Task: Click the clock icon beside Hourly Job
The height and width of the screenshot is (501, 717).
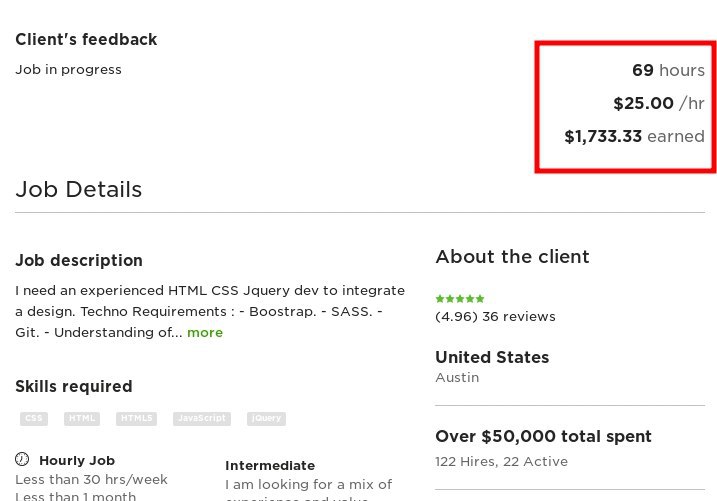Action: coord(22,460)
